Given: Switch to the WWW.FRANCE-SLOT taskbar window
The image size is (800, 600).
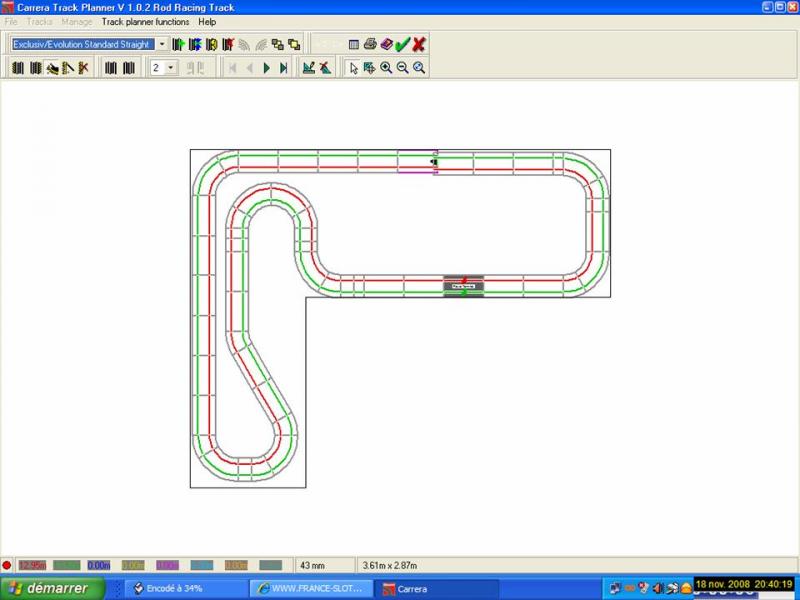Looking at the screenshot, I should (310, 588).
